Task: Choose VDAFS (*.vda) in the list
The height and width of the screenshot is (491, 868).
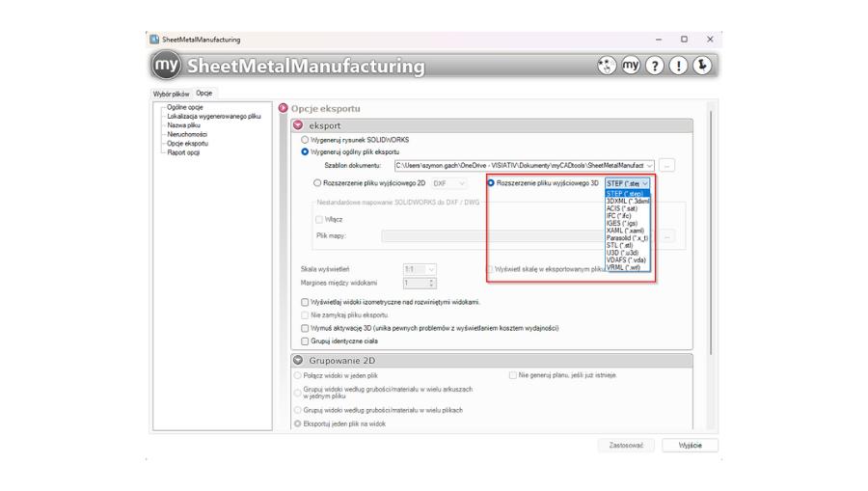Action: point(627,259)
